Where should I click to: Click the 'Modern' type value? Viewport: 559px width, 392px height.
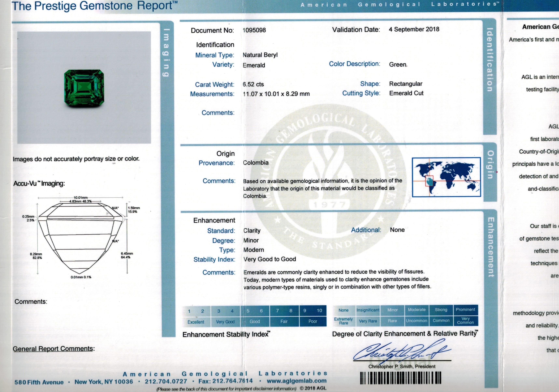point(253,250)
